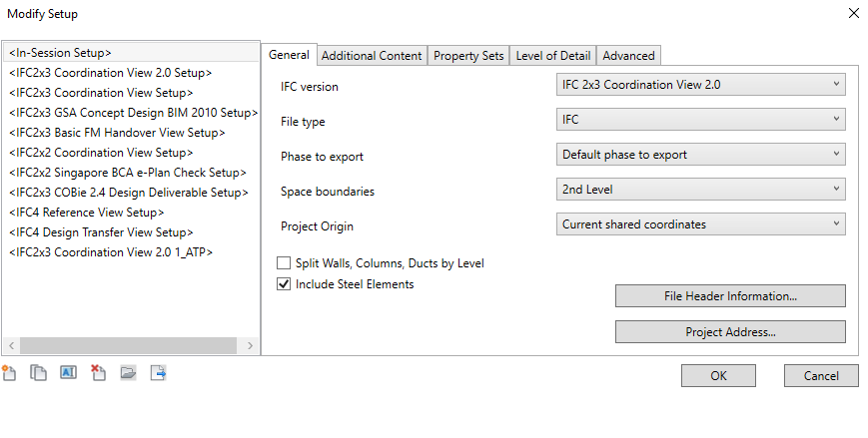Click the rename setup icon
This screenshot has height=438, width=868.
pos(68,373)
